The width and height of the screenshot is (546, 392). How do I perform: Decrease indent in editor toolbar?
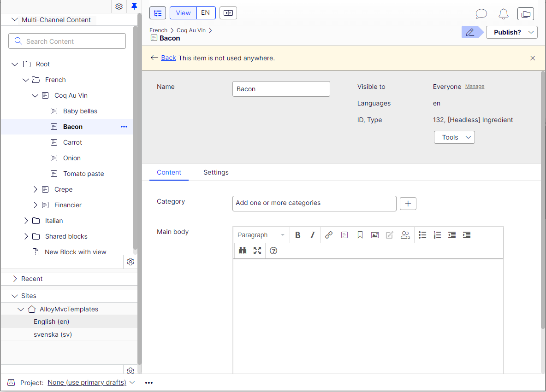pyautogui.click(x=452, y=235)
